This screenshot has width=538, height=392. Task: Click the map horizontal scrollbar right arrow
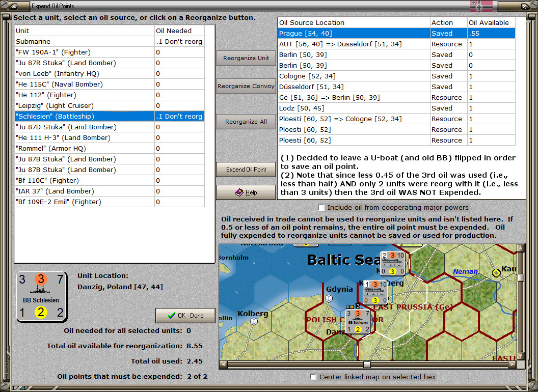pyautogui.click(x=512, y=365)
